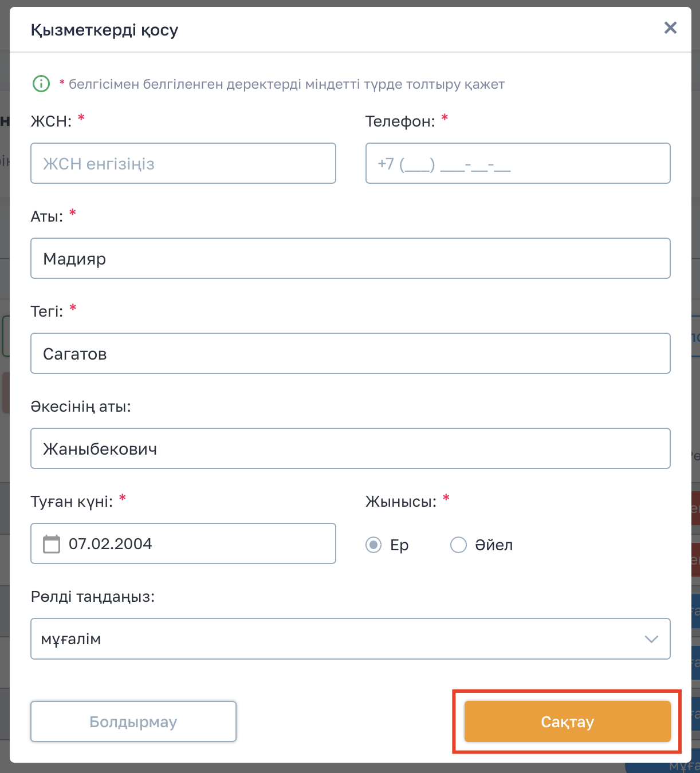Expand the role dropdown chevron arrow
This screenshot has height=773, width=700.
[x=651, y=639]
